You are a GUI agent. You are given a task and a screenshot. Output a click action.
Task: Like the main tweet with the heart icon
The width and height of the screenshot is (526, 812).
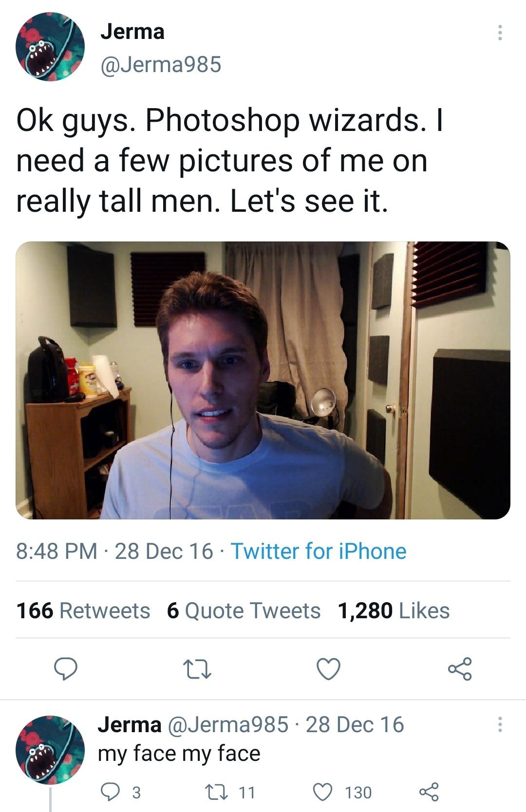click(x=328, y=669)
